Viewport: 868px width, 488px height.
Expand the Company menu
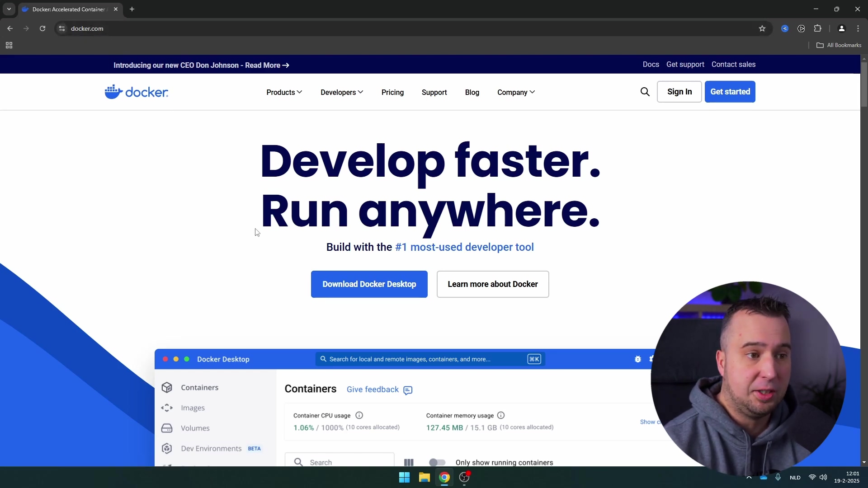click(516, 92)
